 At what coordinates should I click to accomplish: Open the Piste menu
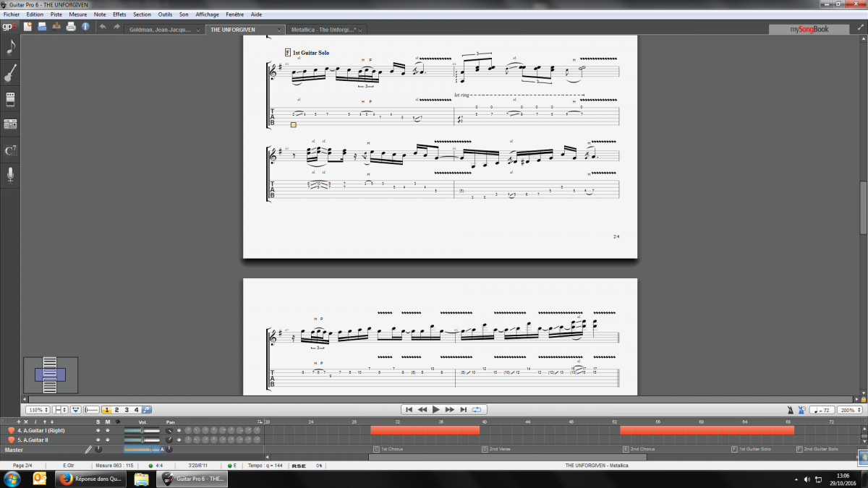pyautogui.click(x=56, y=14)
